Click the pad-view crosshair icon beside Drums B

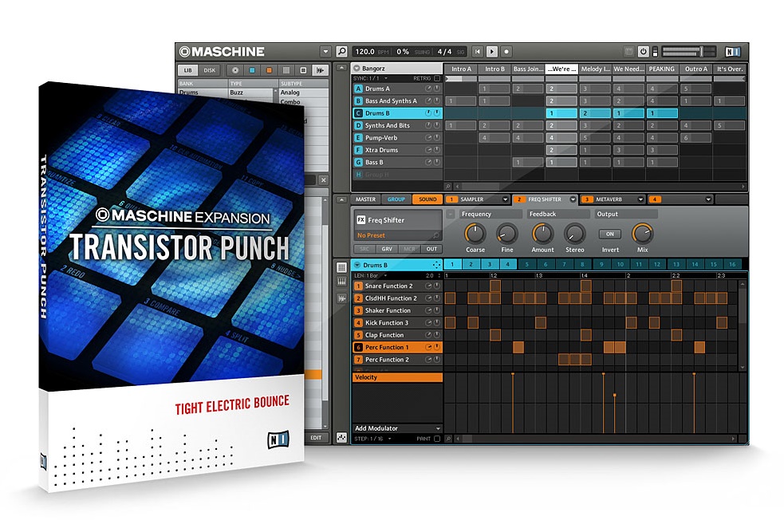click(x=436, y=265)
